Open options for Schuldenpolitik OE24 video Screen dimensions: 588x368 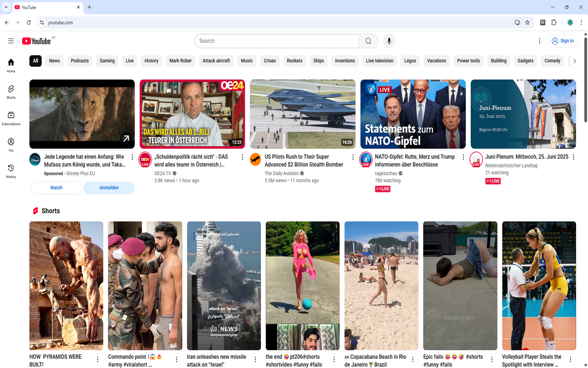(x=243, y=157)
